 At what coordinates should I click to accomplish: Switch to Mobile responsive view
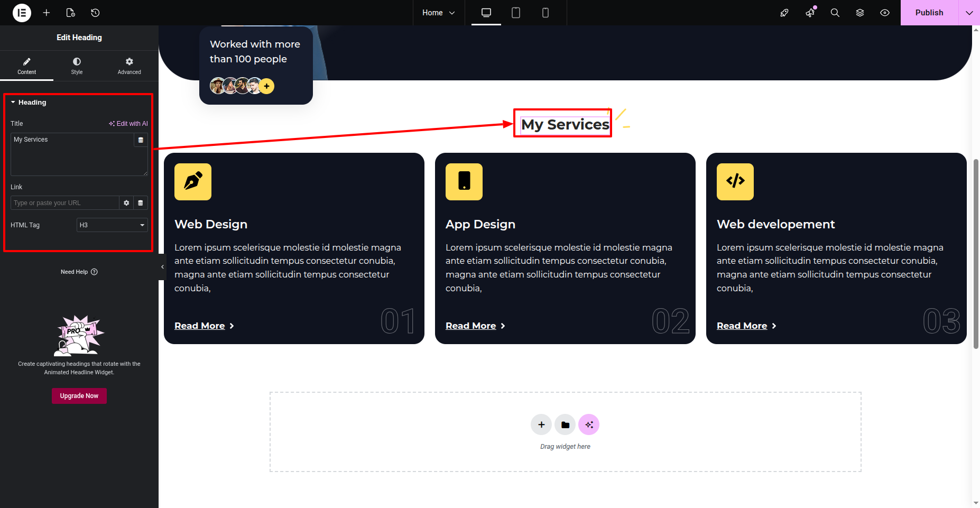pyautogui.click(x=546, y=13)
